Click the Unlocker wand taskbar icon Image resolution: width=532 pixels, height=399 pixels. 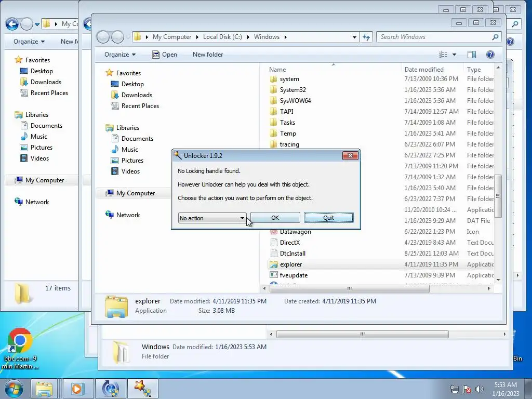[142, 389]
